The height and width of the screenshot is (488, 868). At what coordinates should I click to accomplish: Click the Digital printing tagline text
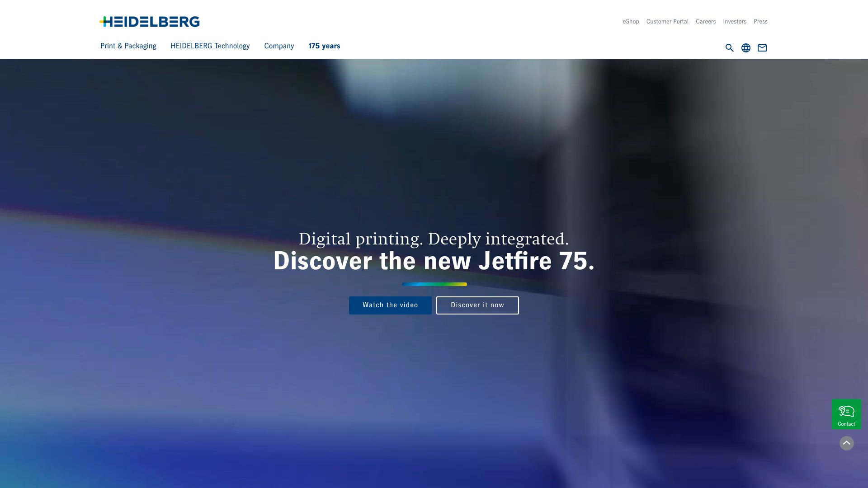point(434,239)
